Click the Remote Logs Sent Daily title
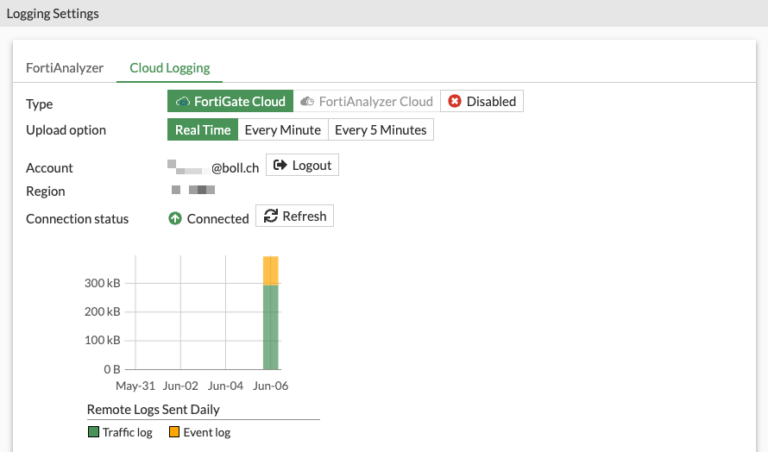Image resolution: width=768 pixels, height=452 pixels. point(153,409)
